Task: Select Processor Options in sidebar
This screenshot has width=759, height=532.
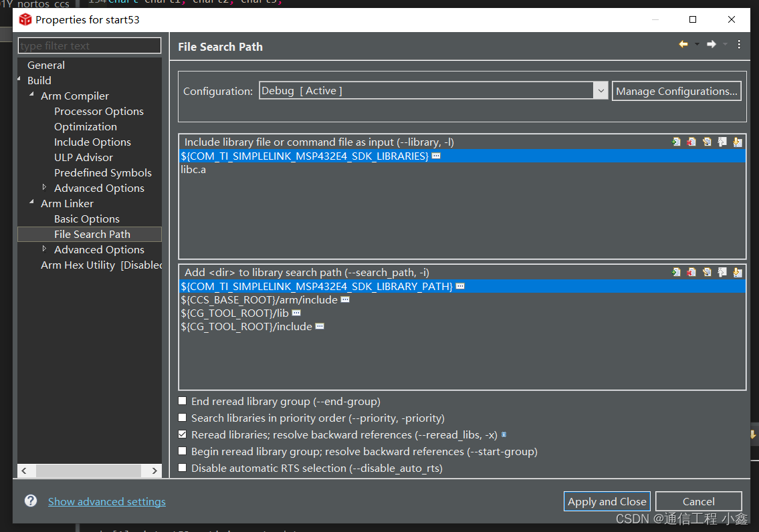Action: coord(99,111)
